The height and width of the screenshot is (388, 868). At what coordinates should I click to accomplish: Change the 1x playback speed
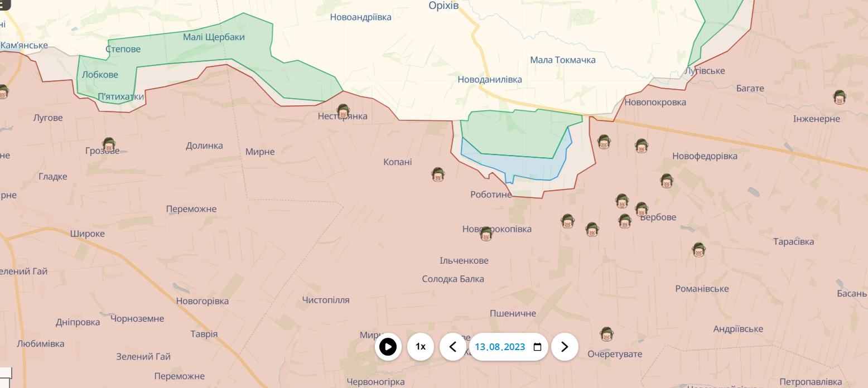coord(420,347)
